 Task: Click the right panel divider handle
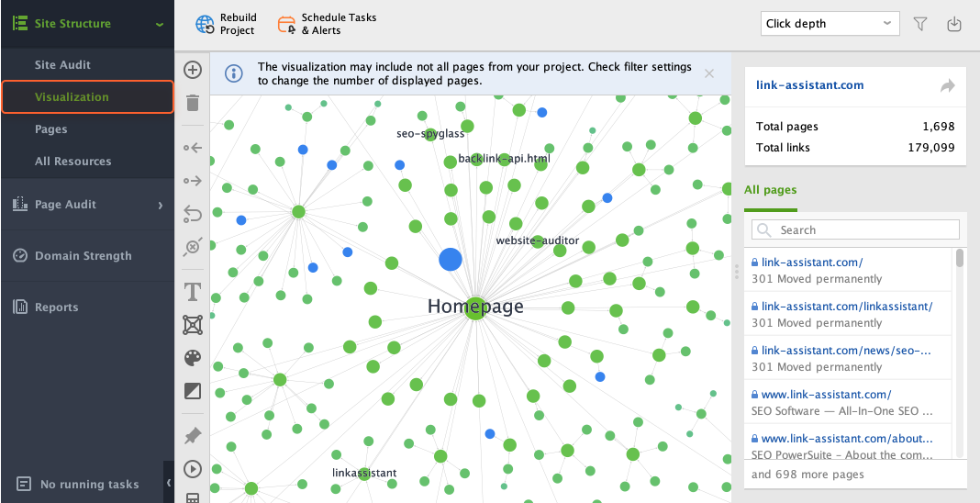point(737,273)
